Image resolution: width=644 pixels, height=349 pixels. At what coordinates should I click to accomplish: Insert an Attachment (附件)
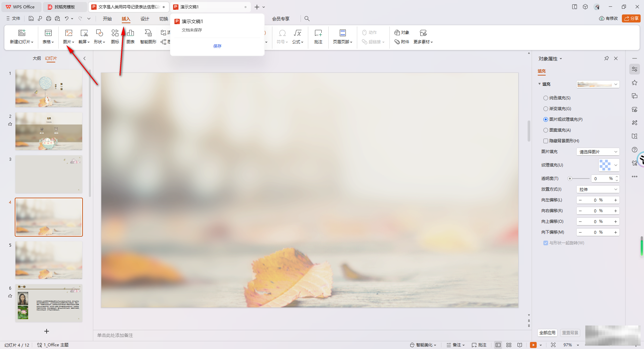point(402,42)
